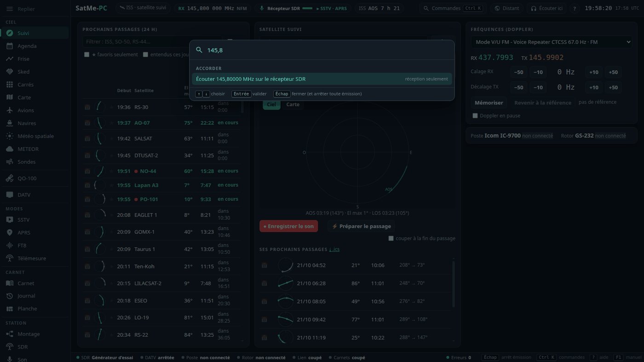This screenshot has width=644, height=362.
Task: Switch to the SSTV mode in the sidebar
Action: (x=35, y=220)
